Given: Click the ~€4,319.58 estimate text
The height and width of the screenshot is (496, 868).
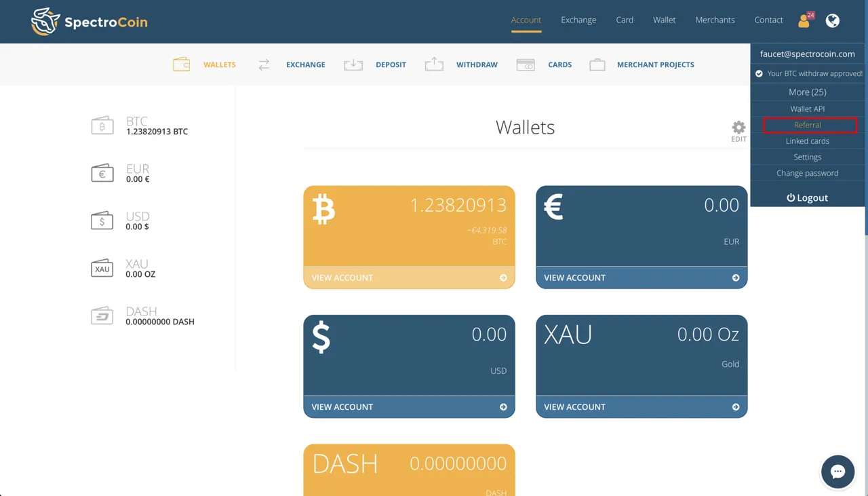Looking at the screenshot, I should (486, 231).
